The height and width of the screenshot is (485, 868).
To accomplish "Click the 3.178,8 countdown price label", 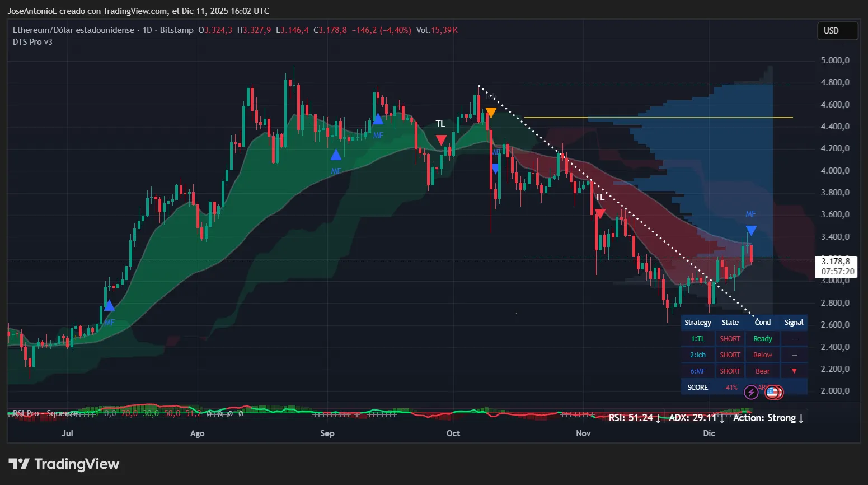I will click(x=836, y=267).
